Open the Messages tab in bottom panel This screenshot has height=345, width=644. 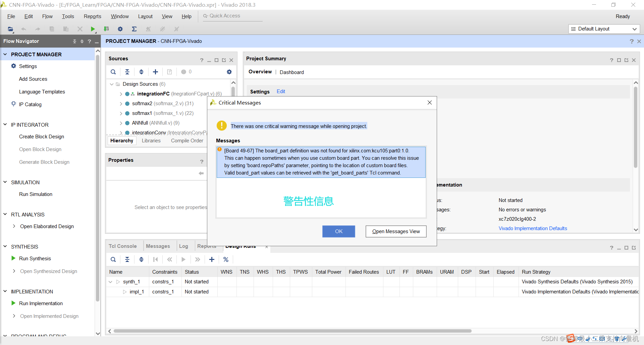(x=158, y=246)
